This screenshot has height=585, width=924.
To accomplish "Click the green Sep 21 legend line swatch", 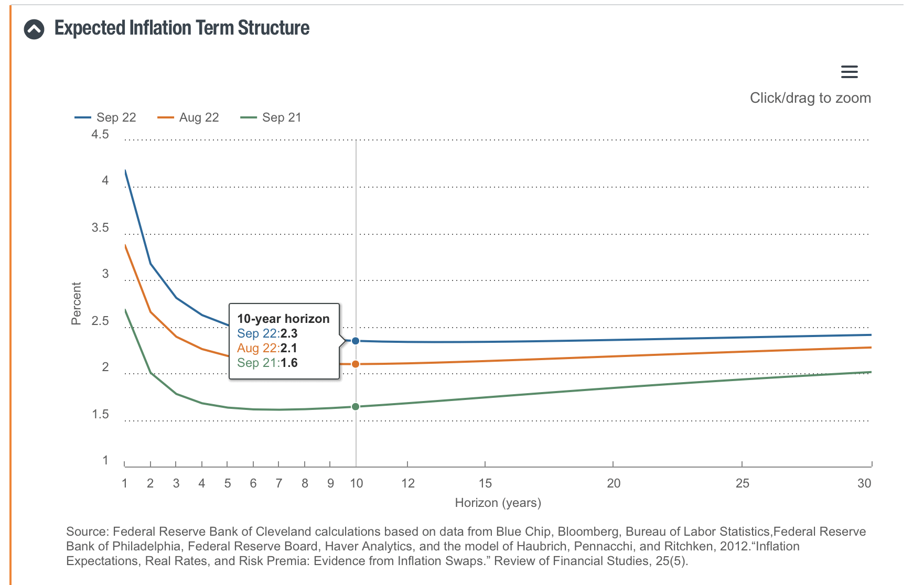I will 249,117.
